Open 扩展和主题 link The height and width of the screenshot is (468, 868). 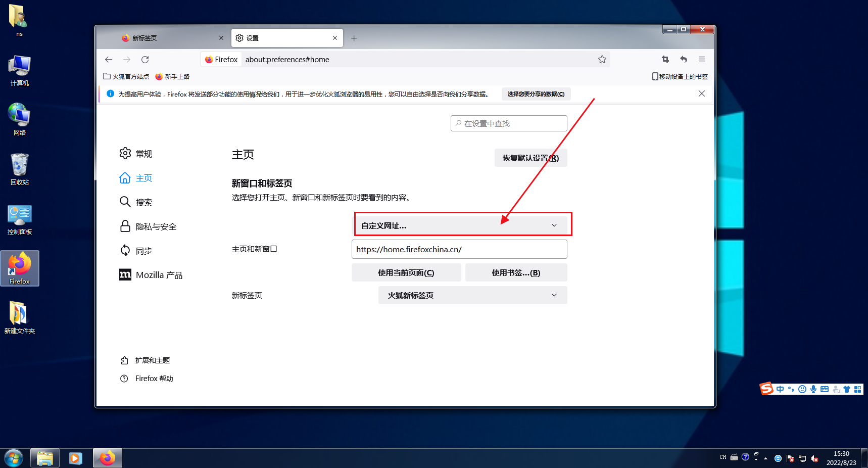coord(145,360)
